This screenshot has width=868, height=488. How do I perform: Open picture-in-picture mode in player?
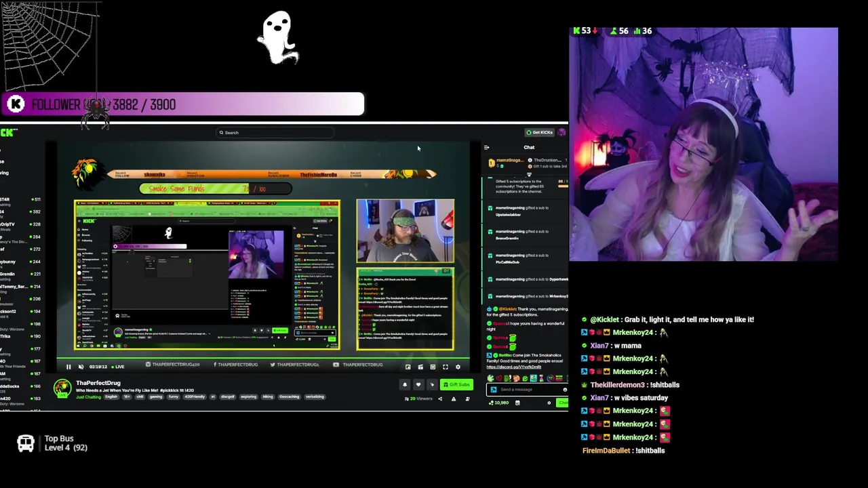tap(408, 367)
